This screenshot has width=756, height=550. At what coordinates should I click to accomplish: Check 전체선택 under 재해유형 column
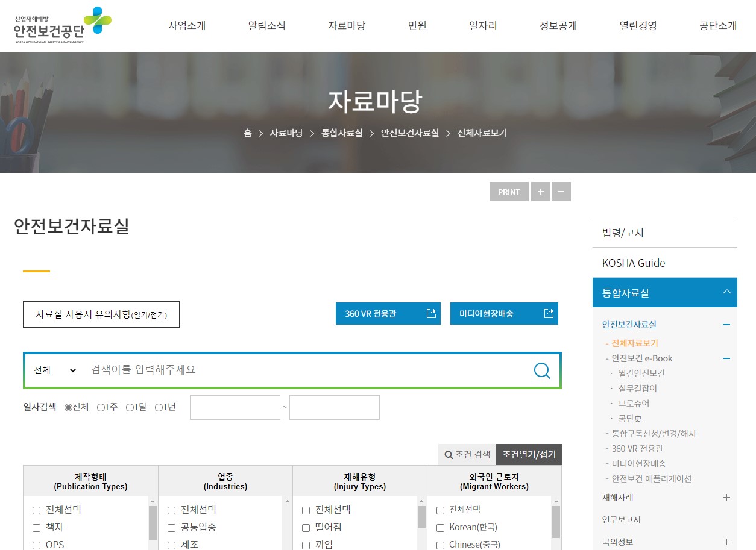pos(306,510)
